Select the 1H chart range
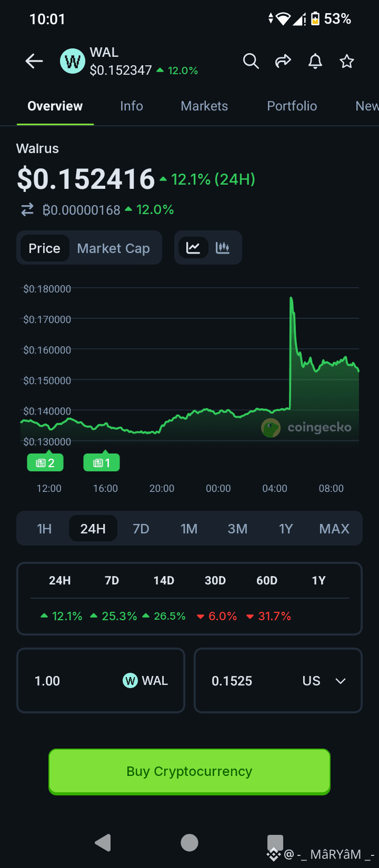Screen dimensions: 379x868 click(44, 529)
